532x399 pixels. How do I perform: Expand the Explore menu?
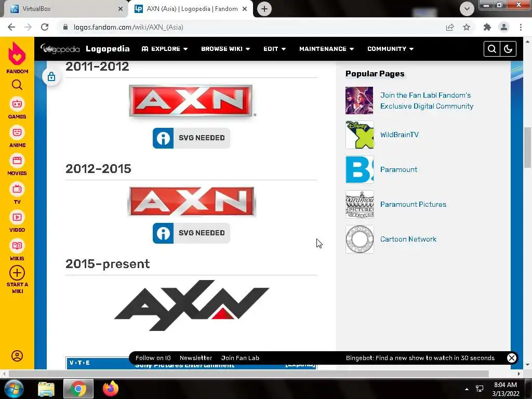pyautogui.click(x=165, y=49)
